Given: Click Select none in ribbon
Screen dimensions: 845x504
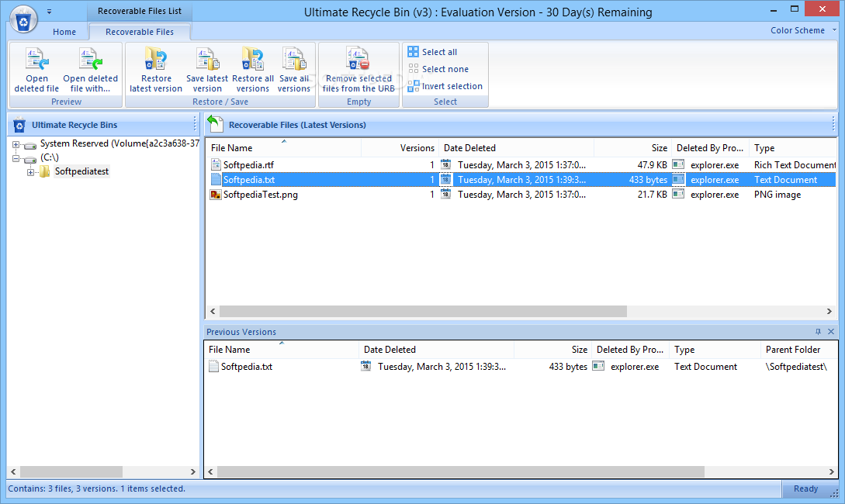Looking at the screenshot, I should (x=438, y=69).
